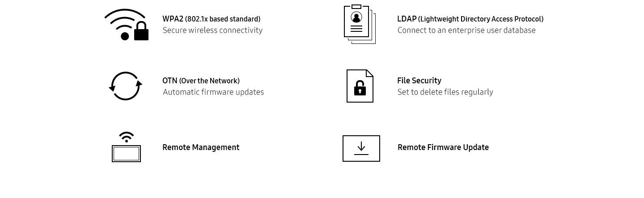Click the down arrow inside firmware update box
Screen dimensions: 644x198
tap(361, 148)
